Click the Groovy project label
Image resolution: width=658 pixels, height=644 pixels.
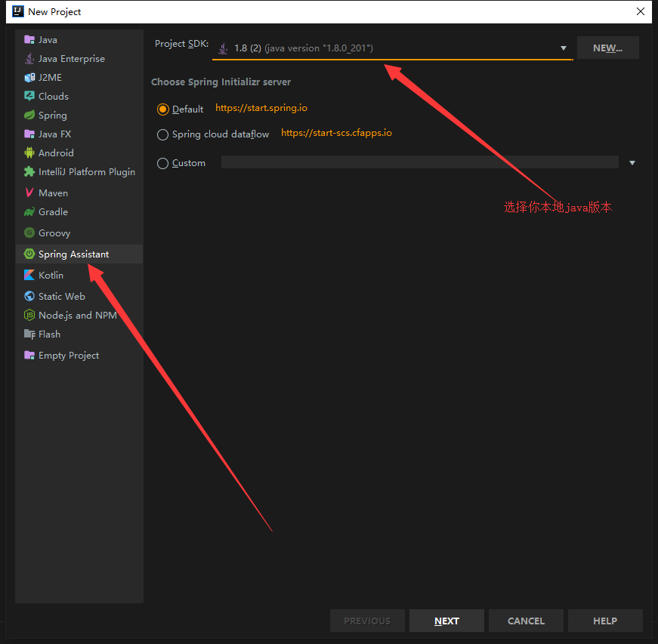[x=54, y=233]
